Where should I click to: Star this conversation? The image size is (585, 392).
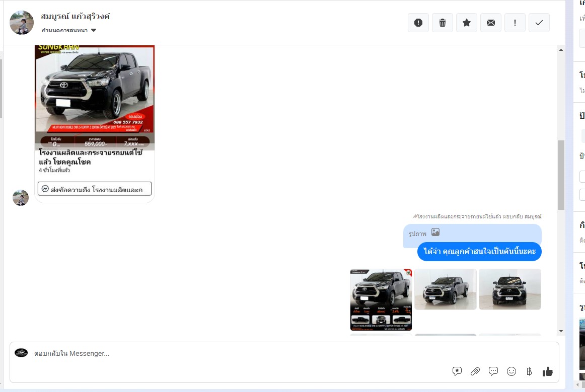(x=466, y=23)
